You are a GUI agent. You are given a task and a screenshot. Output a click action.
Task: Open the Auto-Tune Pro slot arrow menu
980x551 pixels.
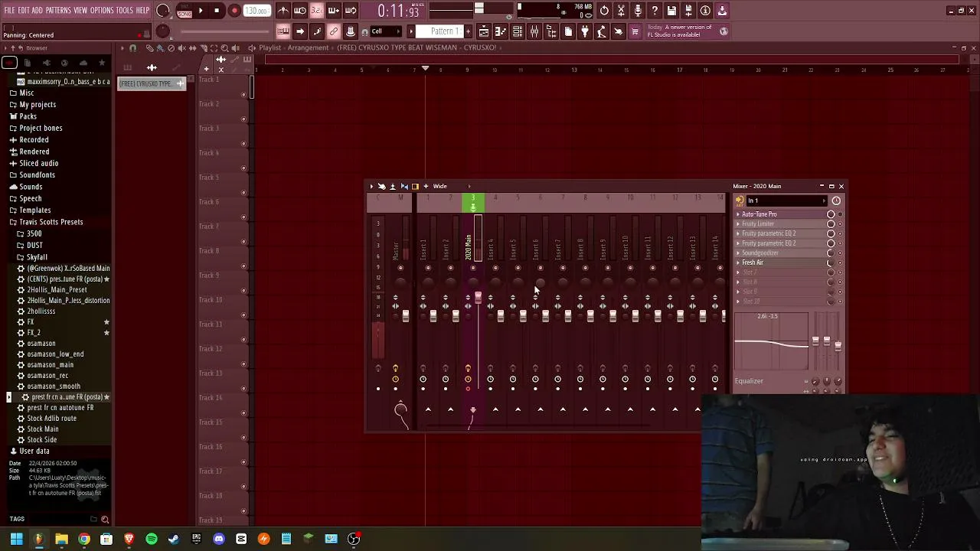pyautogui.click(x=738, y=214)
